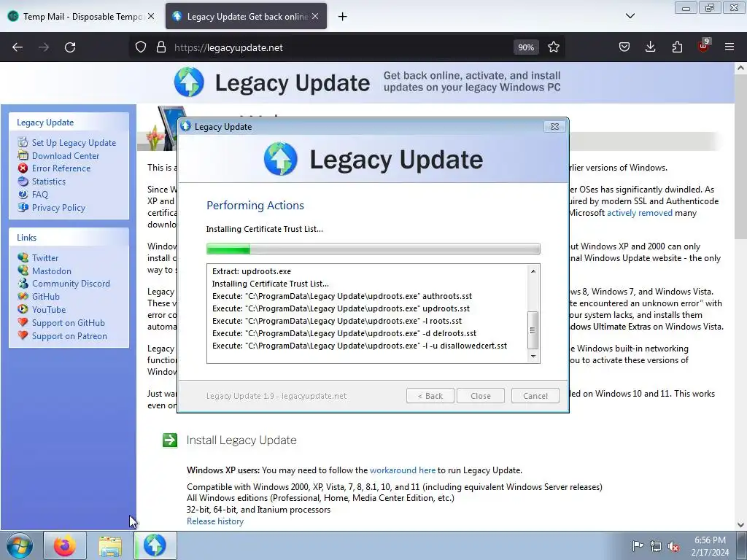The height and width of the screenshot is (560, 747).
Task: Open the actively removed link
Action: 639,213
